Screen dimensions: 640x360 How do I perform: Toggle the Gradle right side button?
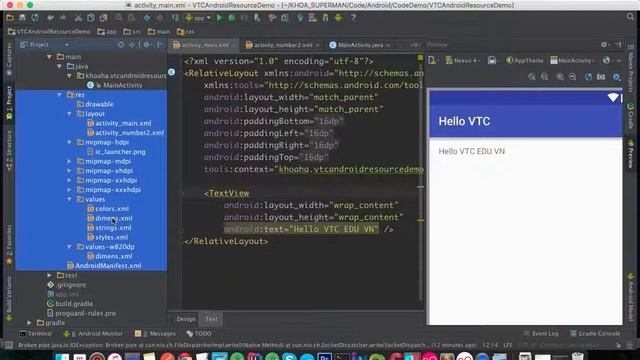click(x=631, y=116)
